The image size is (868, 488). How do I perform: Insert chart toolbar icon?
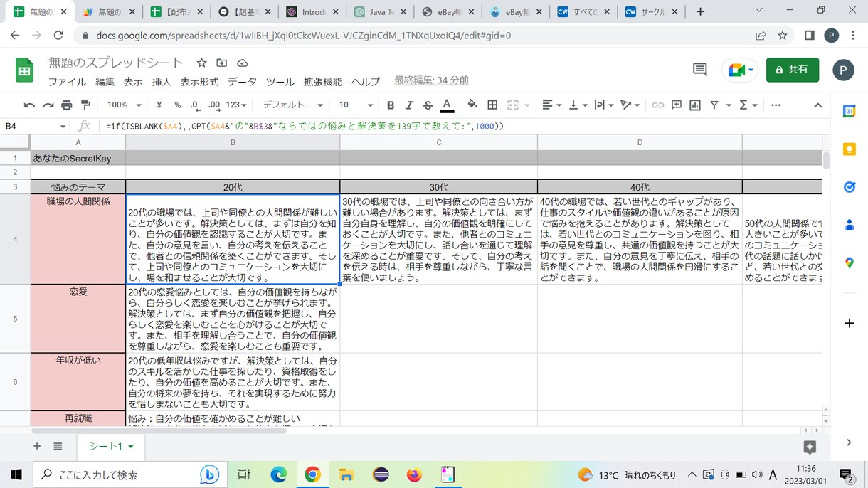[x=695, y=105]
